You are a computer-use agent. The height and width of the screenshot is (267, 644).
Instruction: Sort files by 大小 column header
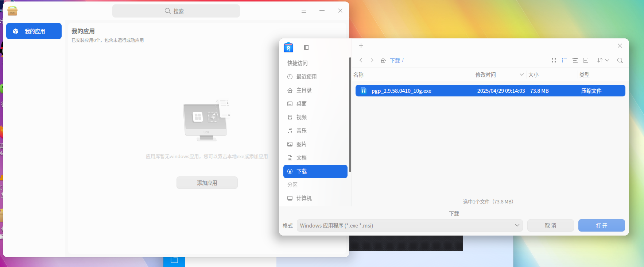point(534,75)
